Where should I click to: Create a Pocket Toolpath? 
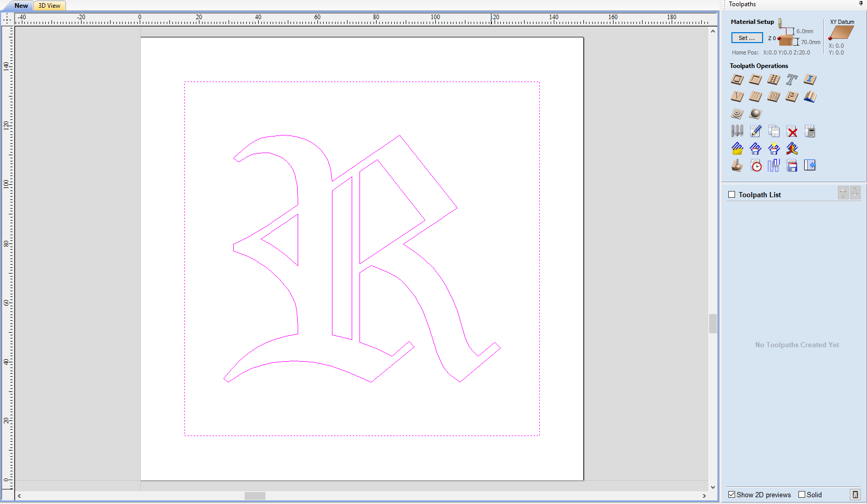[x=755, y=79]
